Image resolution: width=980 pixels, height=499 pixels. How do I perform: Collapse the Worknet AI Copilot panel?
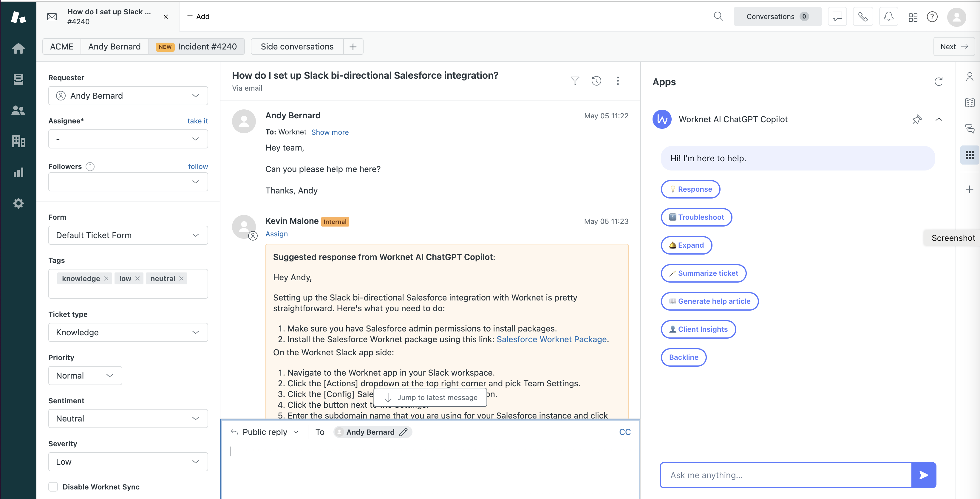[939, 120]
